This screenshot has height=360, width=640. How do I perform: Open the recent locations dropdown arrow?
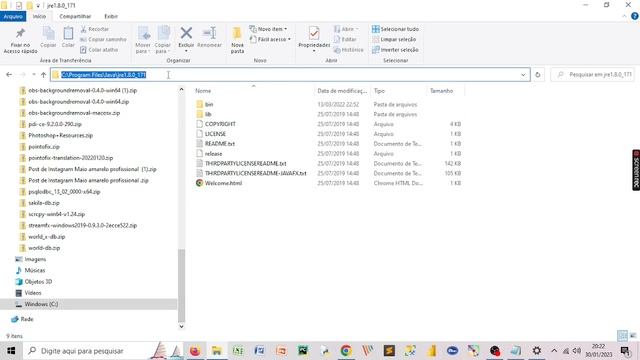(33, 75)
